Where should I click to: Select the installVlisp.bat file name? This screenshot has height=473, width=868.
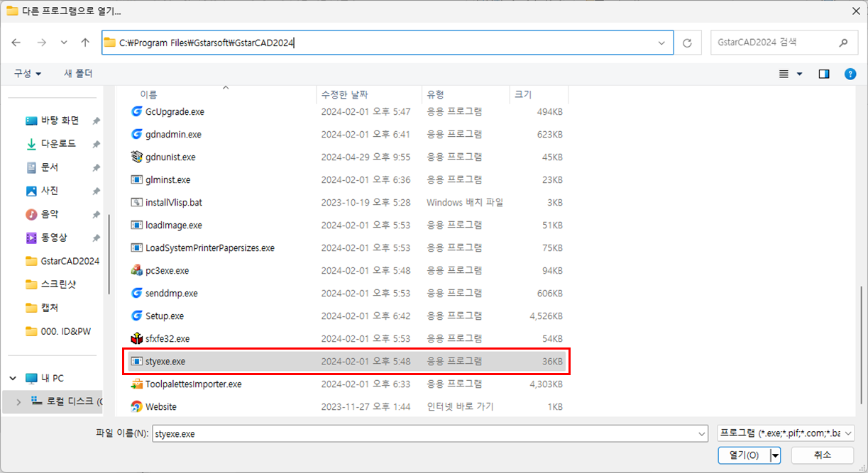[x=174, y=202]
